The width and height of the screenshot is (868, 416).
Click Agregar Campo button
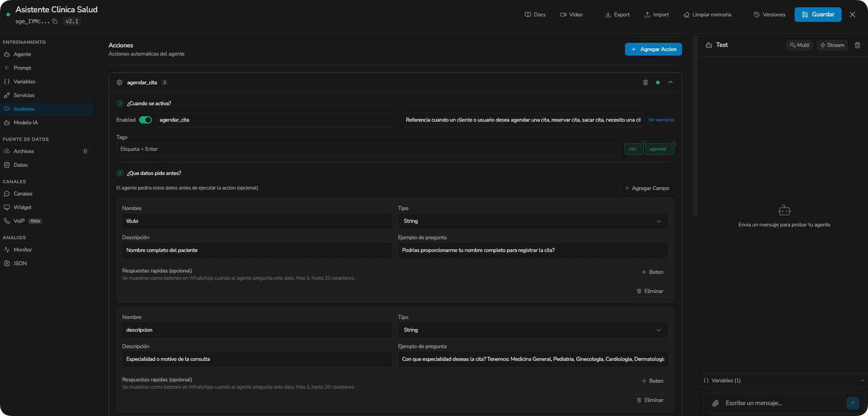pos(647,188)
